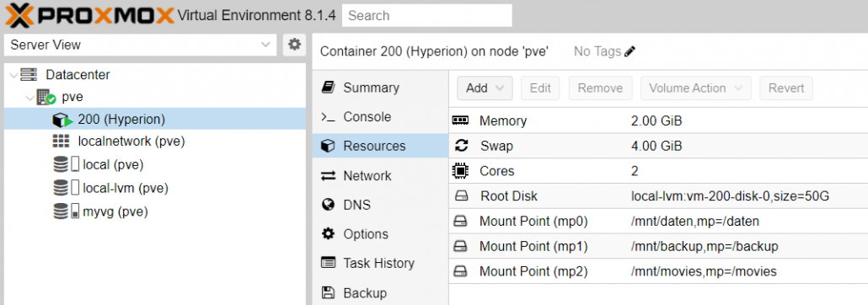
Task: Click the local-lvm (pve) storage icon
Action: (67, 188)
